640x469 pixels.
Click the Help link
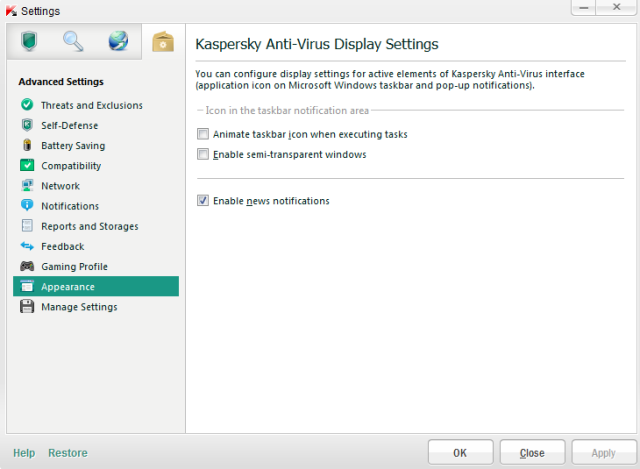pos(24,453)
